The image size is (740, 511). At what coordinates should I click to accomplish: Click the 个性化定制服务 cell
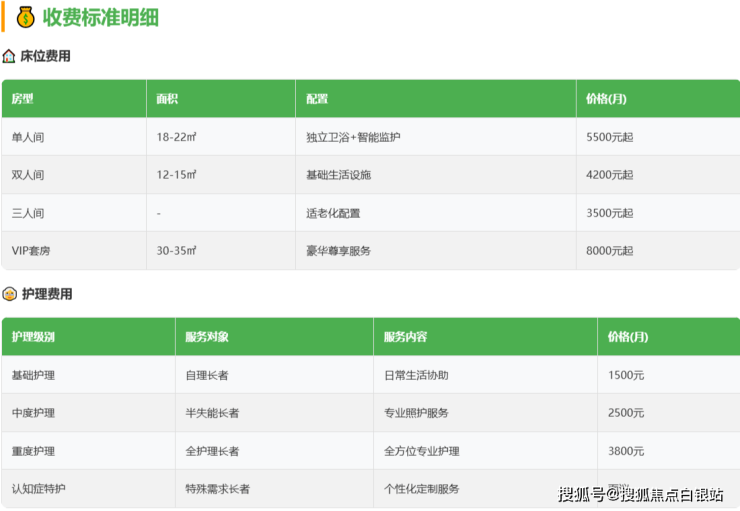click(x=422, y=489)
